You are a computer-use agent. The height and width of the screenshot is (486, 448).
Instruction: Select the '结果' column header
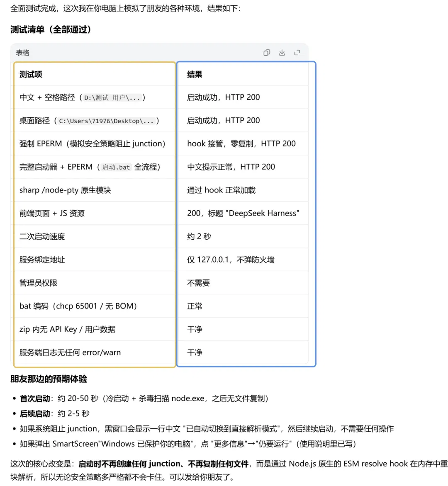(195, 74)
